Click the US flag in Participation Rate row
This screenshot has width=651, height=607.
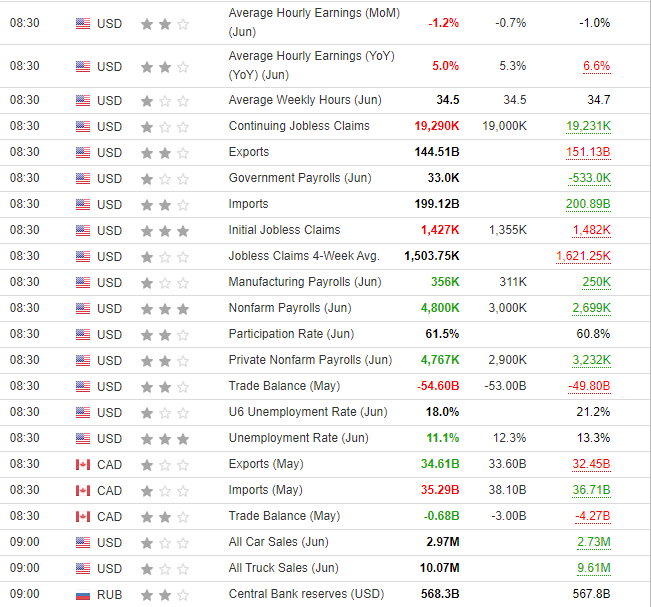pos(83,334)
